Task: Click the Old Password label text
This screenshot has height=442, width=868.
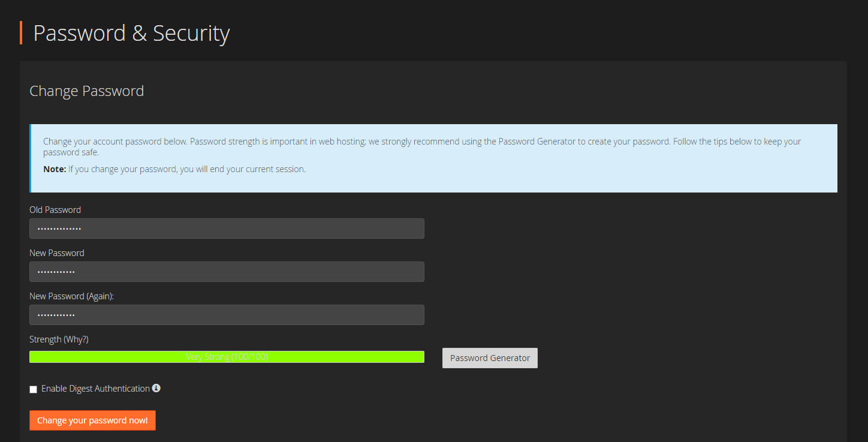Action: tap(55, 209)
